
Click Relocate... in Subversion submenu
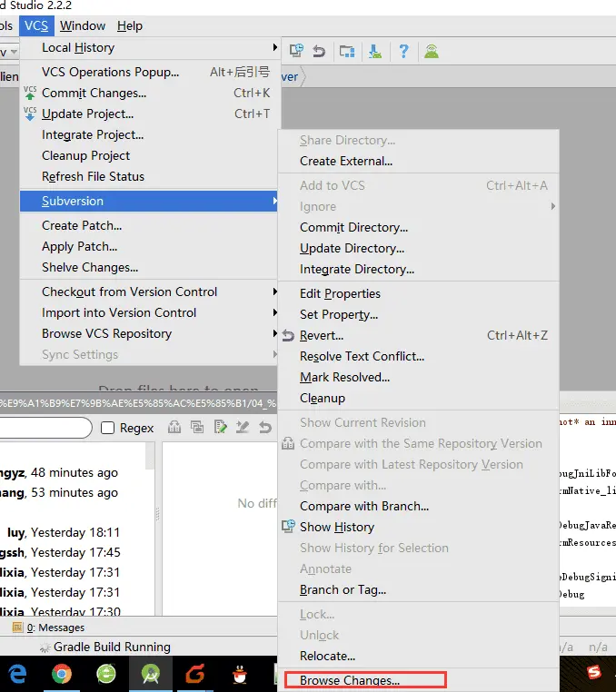419,656
